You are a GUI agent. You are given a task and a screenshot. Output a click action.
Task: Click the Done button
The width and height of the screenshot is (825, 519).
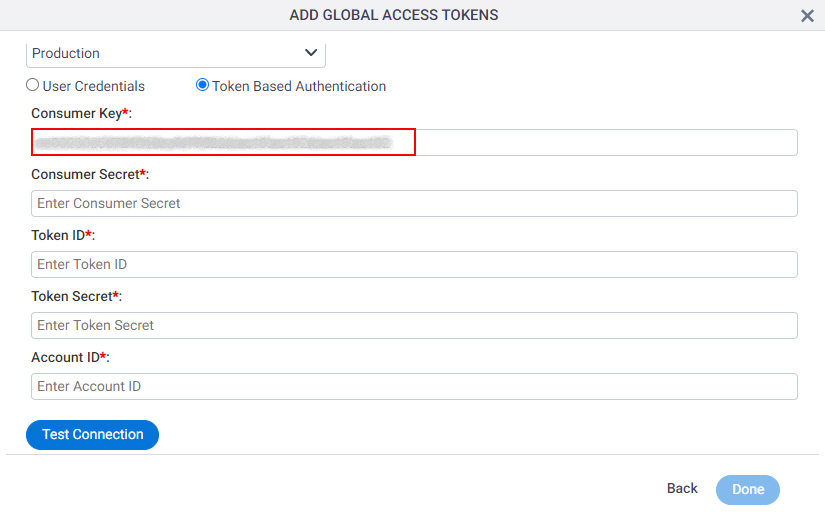click(748, 490)
